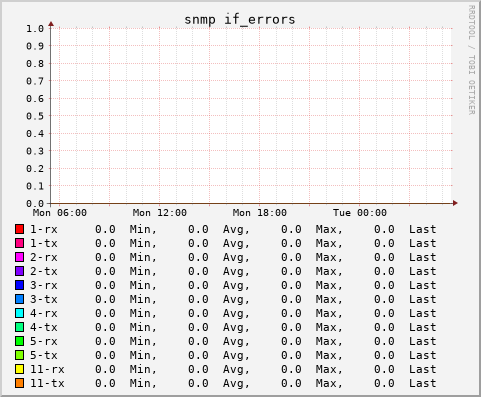Select the magenta 2-rx color box

[19, 257]
